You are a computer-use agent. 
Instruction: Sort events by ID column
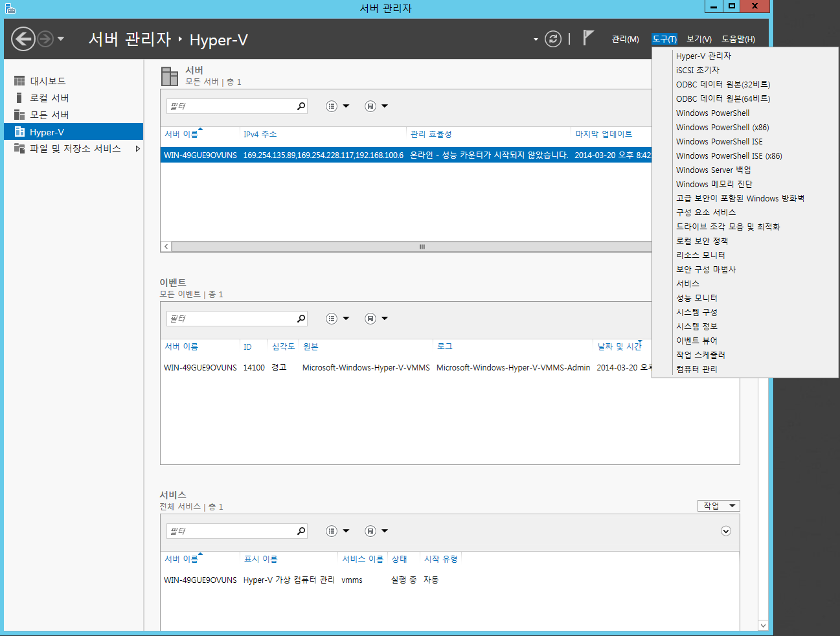(x=247, y=347)
